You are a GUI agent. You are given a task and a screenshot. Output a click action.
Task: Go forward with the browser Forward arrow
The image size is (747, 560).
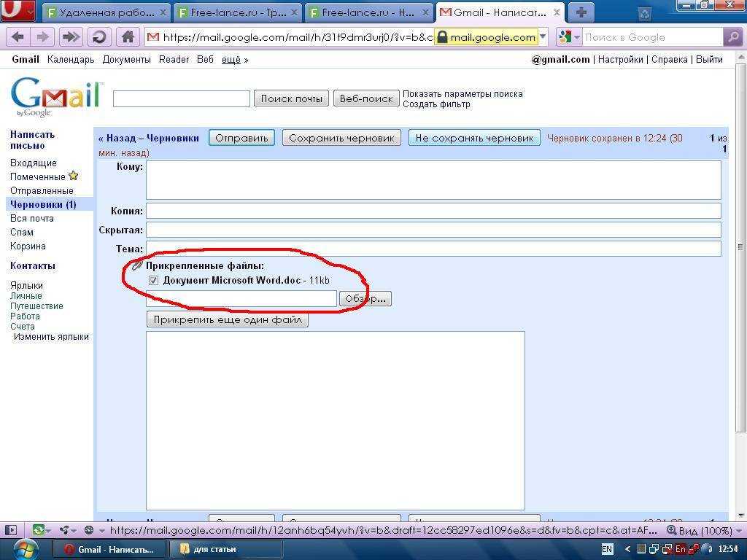click(44, 37)
